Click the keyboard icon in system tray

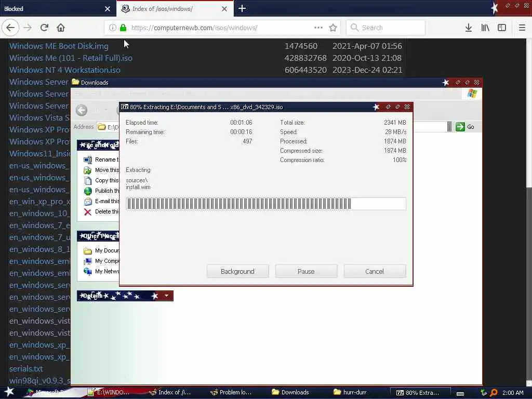(x=460, y=393)
